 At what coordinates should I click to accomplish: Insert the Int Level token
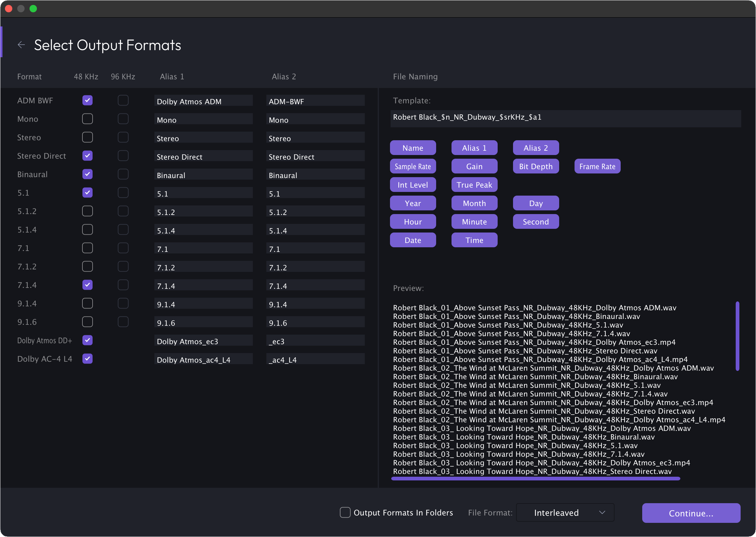tap(413, 185)
